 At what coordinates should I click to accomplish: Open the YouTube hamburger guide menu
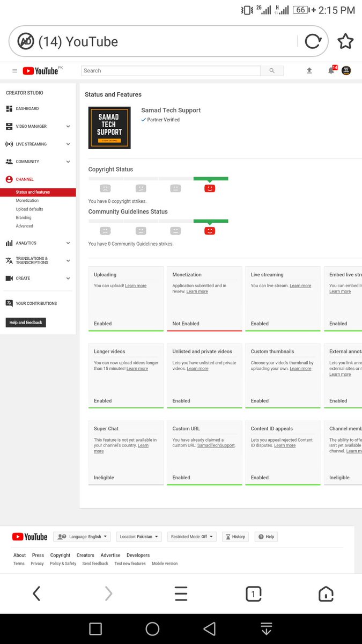[x=14, y=71]
